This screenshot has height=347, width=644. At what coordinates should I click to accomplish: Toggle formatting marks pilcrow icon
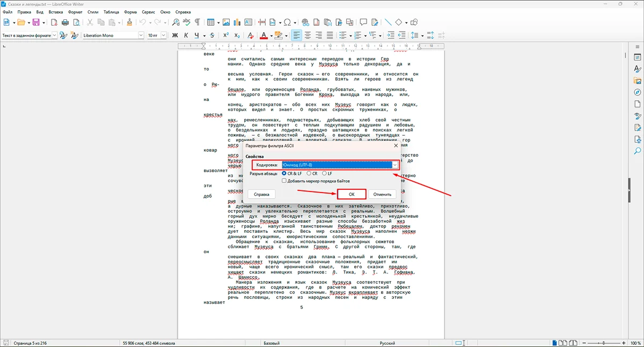click(197, 23)
